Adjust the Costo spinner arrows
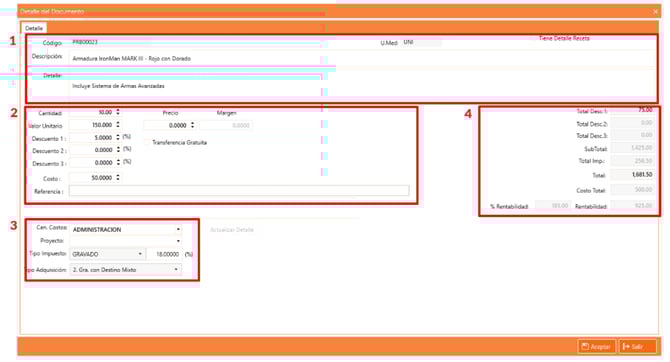Screen dimensions: 670x362 point(118,178)
